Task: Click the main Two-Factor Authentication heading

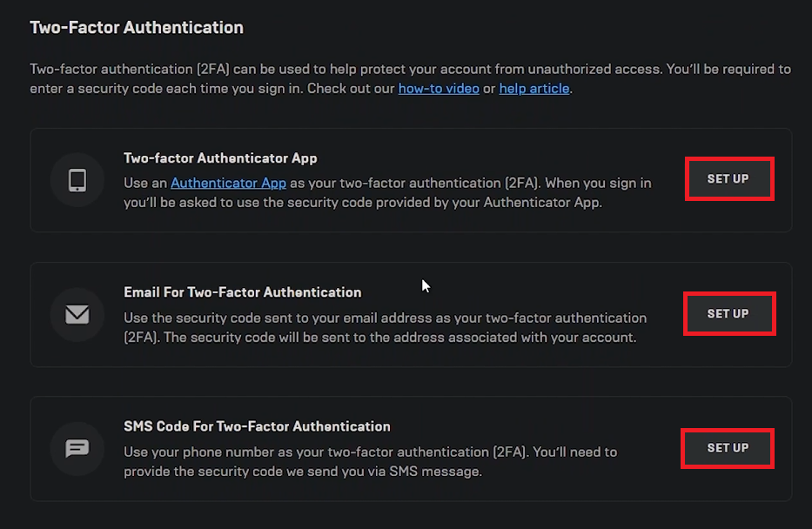Action: click(137, 28)
